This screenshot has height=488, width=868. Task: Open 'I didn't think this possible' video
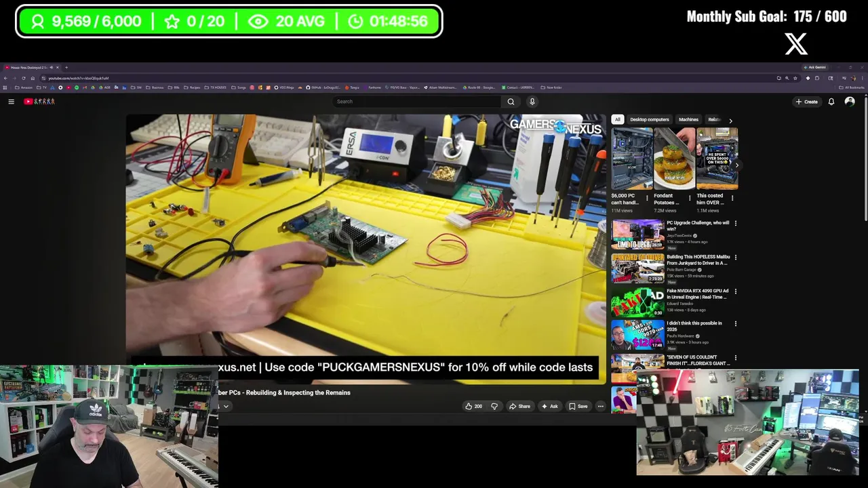694,326
